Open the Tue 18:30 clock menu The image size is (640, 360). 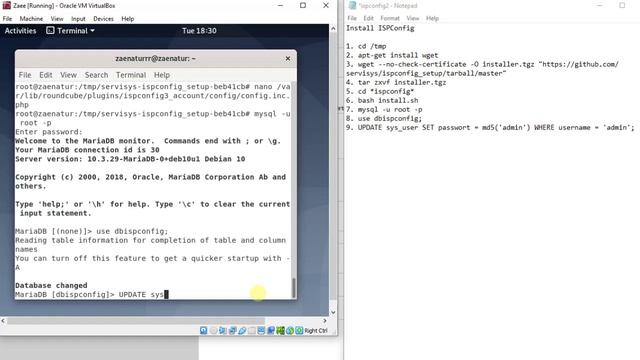199,31
